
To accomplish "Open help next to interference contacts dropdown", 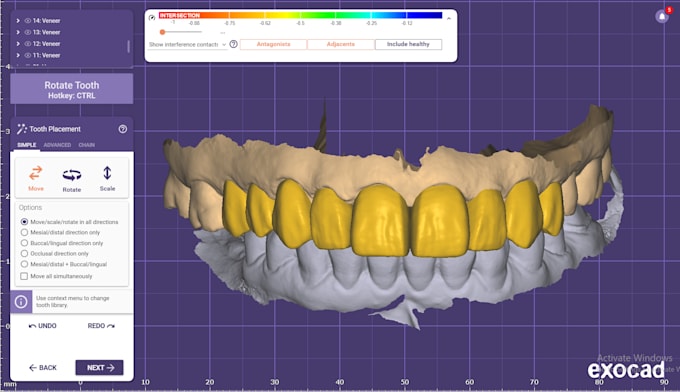I will point(233,44).
